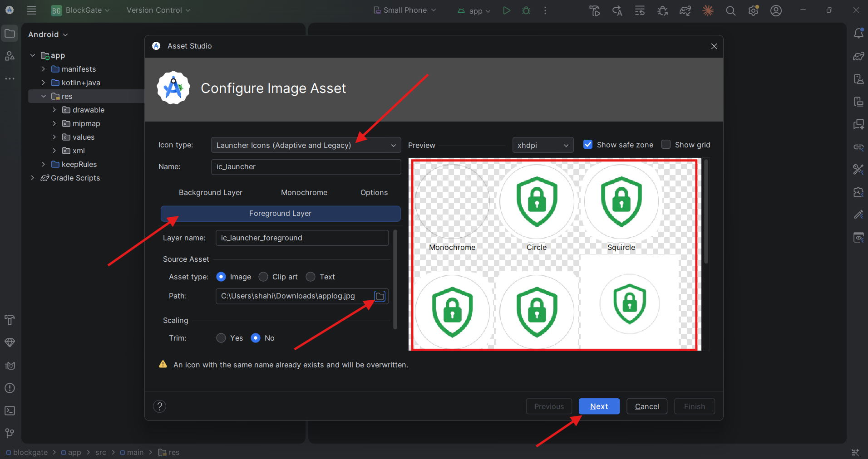This screenshot has width=868, height=459.
Task: Open the user account profile icon
Action: click(x=776, y=10)
